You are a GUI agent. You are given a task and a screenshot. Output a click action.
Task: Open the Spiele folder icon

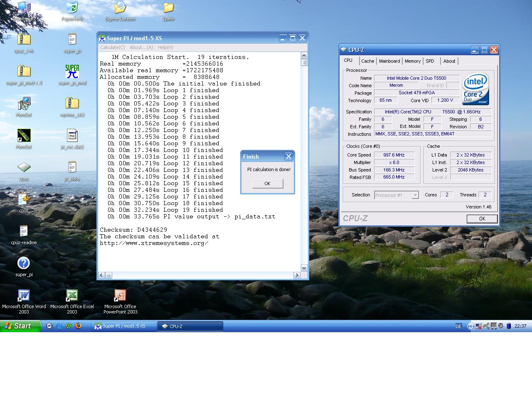pyautogui.click(x=168, y=8)
